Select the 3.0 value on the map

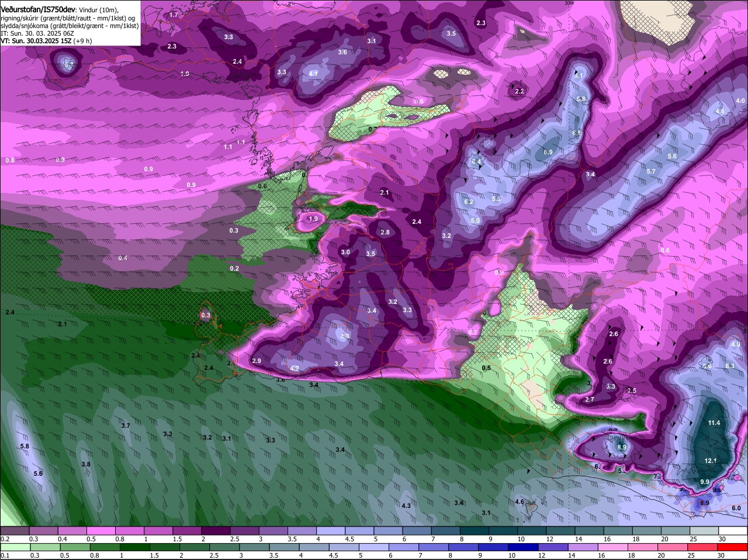tap(345, 253)
